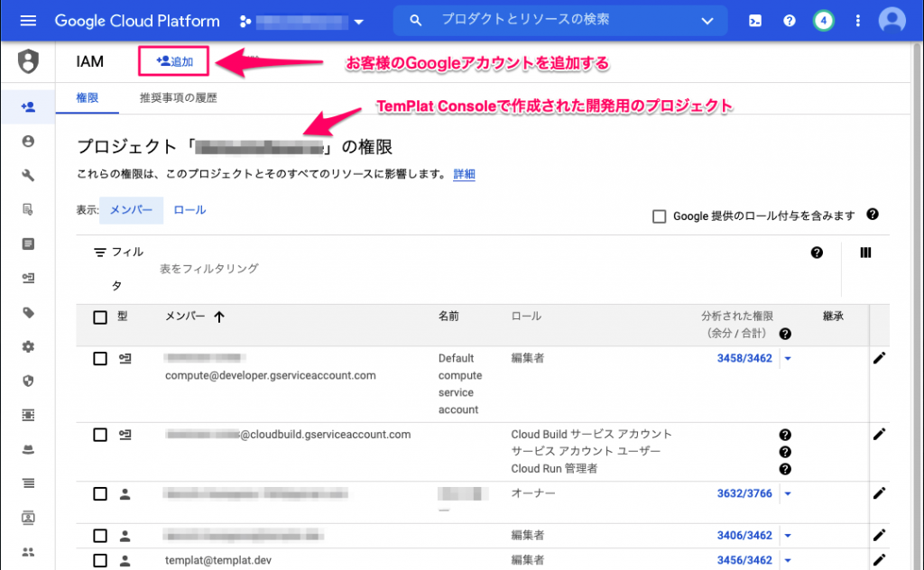Open the 3406/3462 permissions link
The width and height of the screenshot is (924, 570).
744,535
